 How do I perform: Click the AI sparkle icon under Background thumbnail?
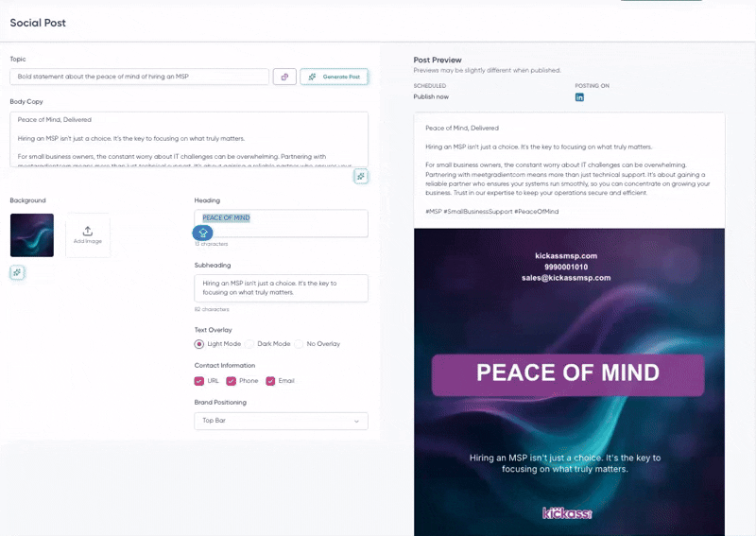[x=17, y=272]
